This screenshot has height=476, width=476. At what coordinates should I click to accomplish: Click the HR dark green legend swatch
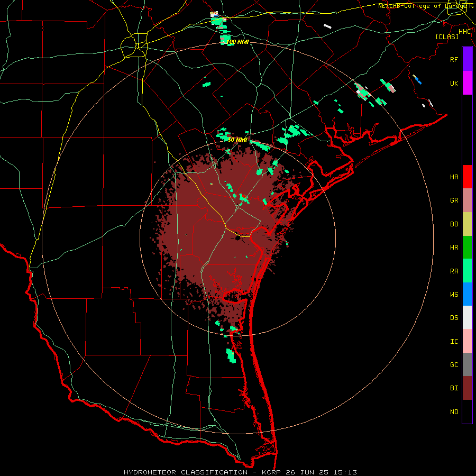467,247
